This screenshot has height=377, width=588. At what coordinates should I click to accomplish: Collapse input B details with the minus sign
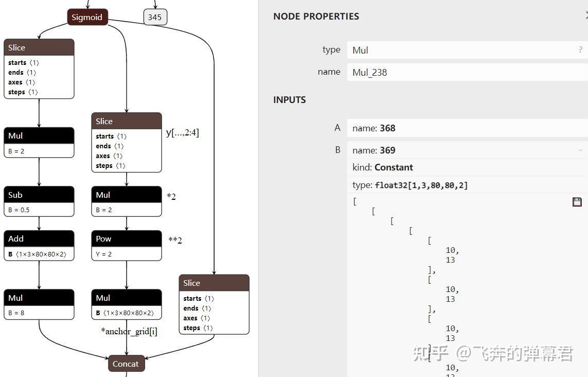pyautogui.click(x=580, y=150)
